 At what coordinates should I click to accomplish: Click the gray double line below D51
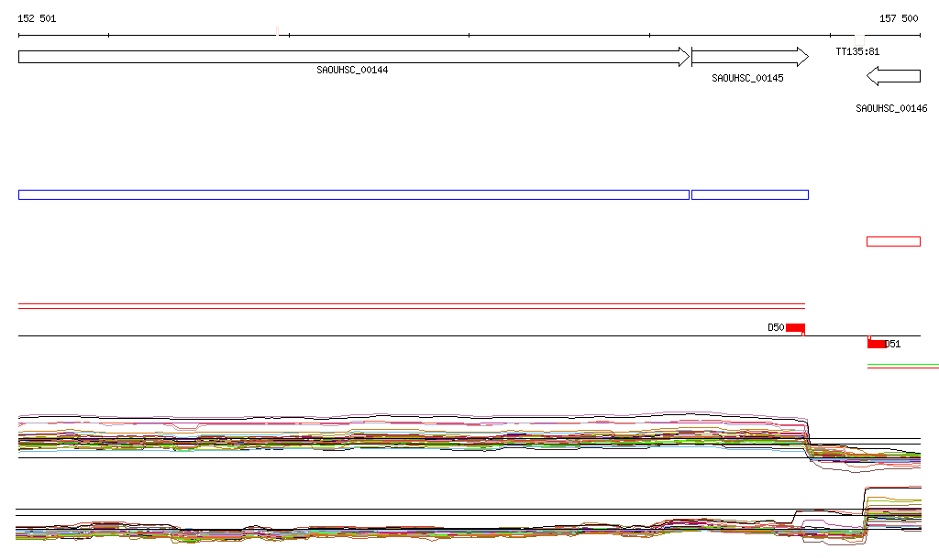pyautogui.click(x=902, y=367)
